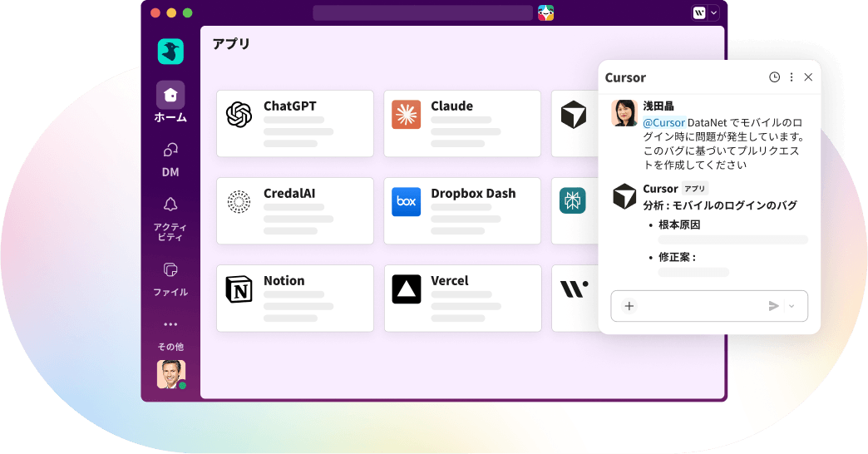Screen dimensions: 868x454
Task: Expand the send options chevron
Action: coord(792,306)
